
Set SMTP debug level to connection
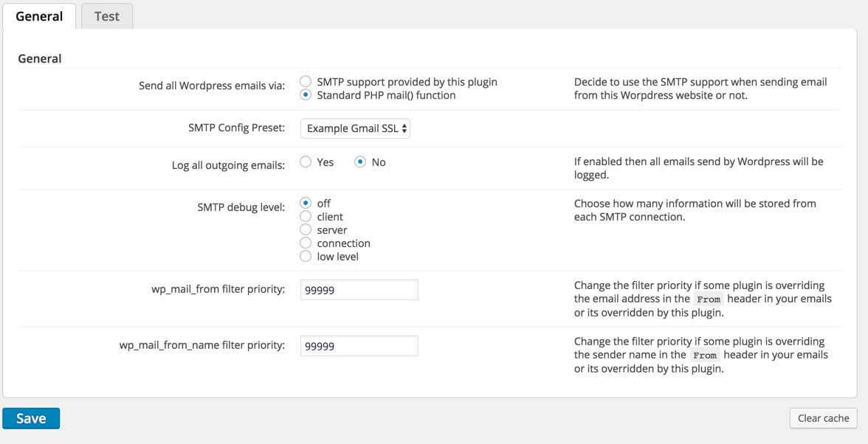306,243
